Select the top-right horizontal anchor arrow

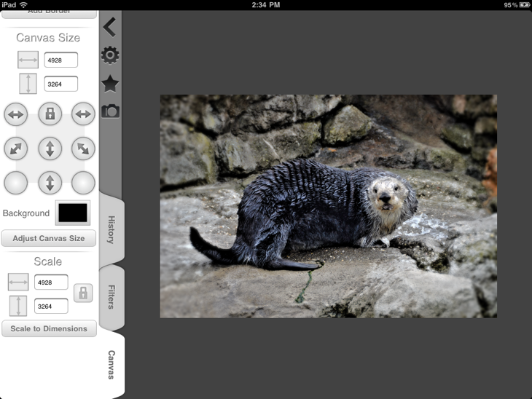point(83,114)
